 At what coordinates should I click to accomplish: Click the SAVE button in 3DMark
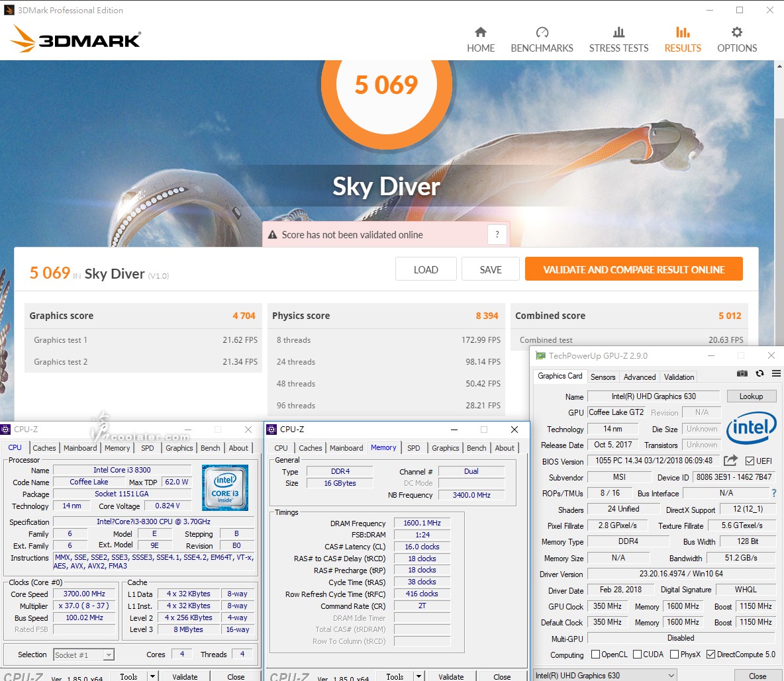pos(491,269)
